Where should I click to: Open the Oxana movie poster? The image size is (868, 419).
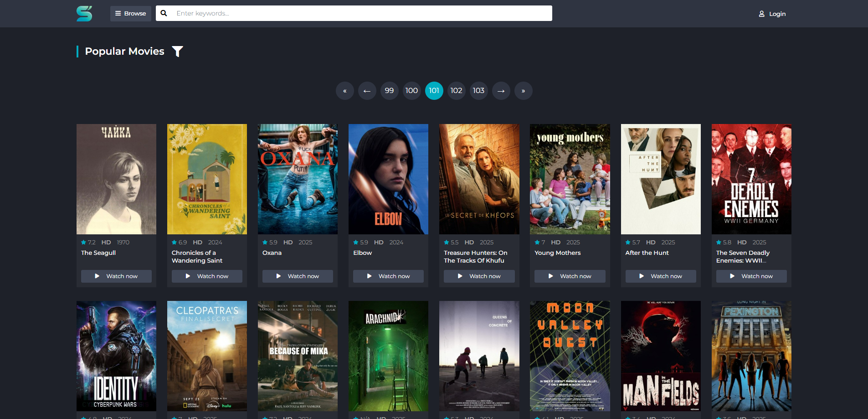[298, 179]
